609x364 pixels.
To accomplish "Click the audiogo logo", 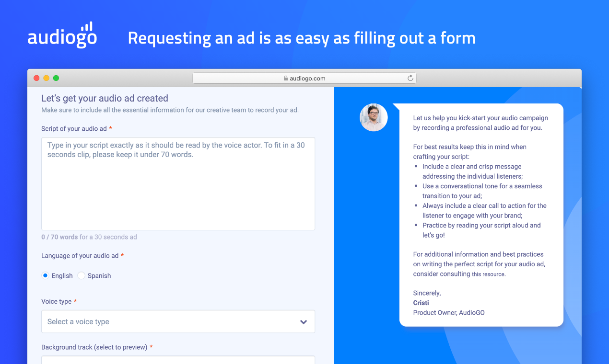I will click(62, 35).
